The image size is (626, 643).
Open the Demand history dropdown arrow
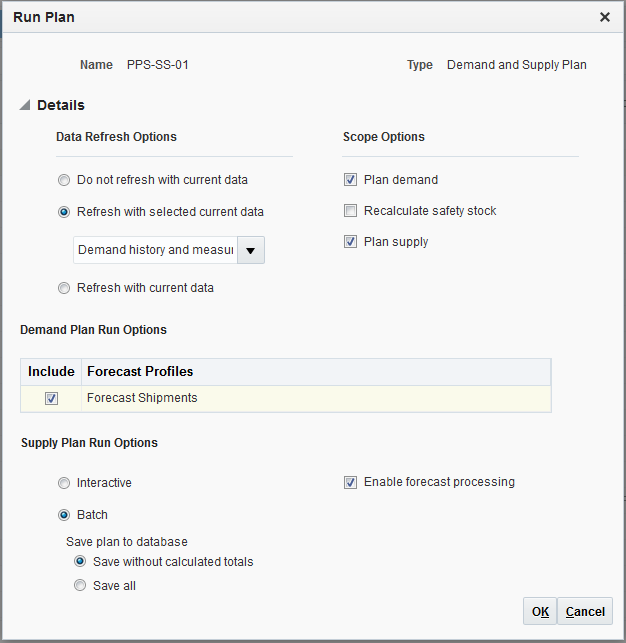pos(251,250)
